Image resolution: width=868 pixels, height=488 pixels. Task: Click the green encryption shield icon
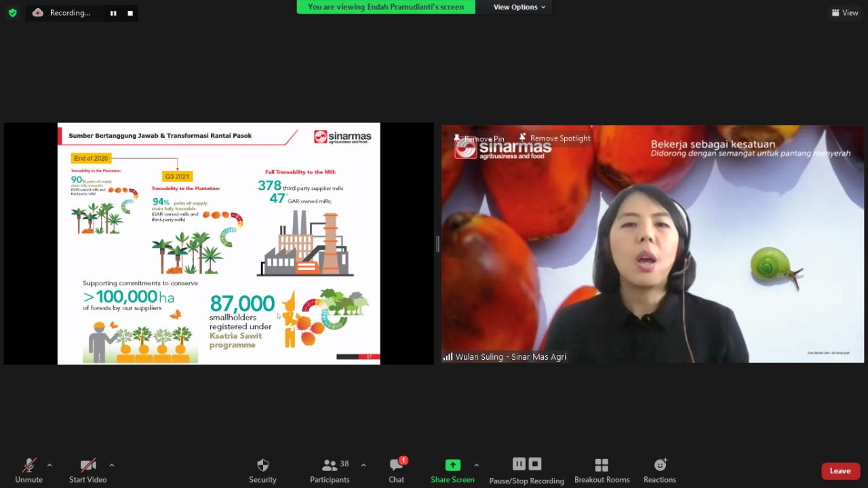click(x=12, y=12)
